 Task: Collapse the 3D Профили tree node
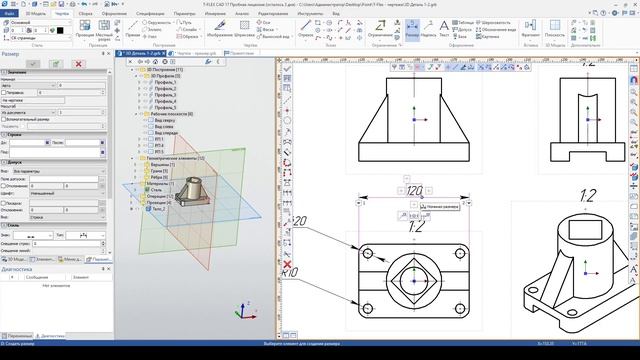tap(136, 76)
